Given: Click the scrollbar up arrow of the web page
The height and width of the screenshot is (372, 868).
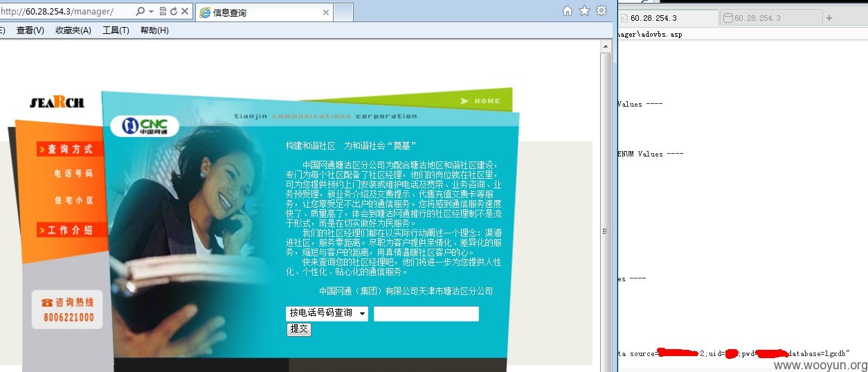Looking at the screenshot, I should tap(605, 46).
